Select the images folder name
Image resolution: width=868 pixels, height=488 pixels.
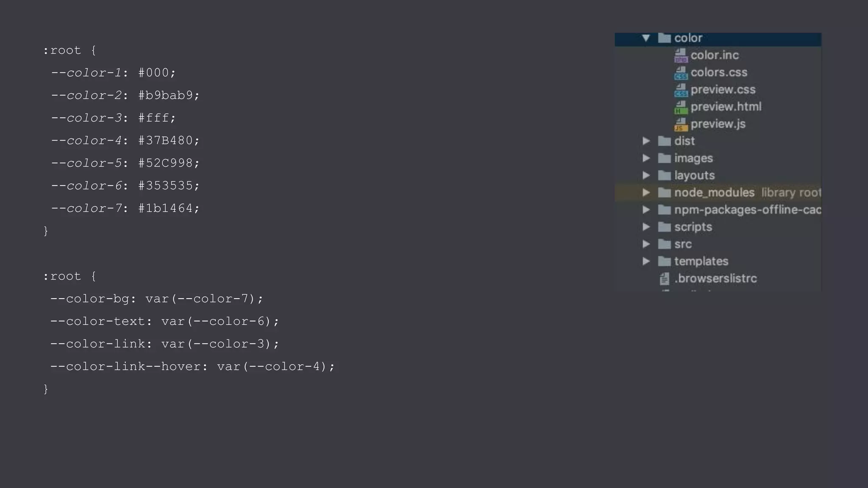click(x=693, y=158)
